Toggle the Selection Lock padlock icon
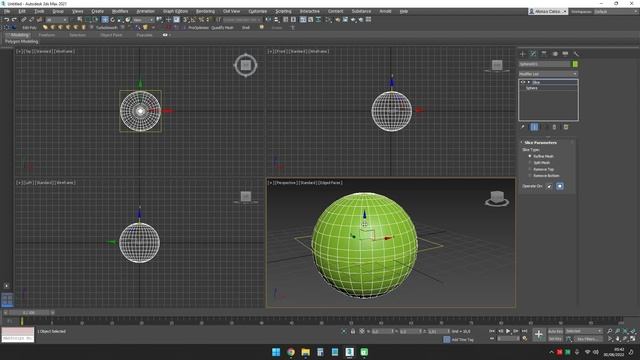Screen dimensions: 640x360 coord(353,331)
